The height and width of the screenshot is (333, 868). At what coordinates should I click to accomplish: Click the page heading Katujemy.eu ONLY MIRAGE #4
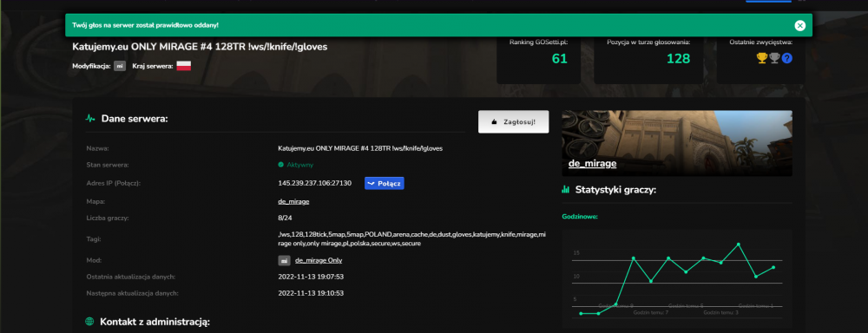pos(200,47)
